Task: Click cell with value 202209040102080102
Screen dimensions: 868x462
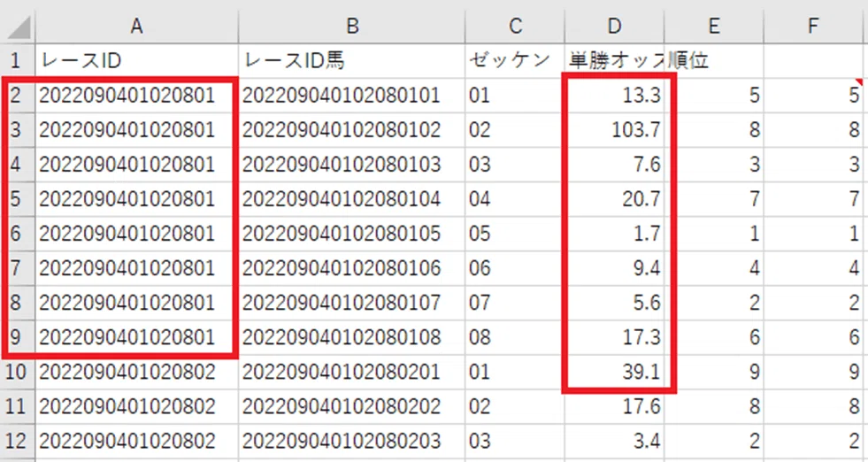Action: coord(352,129)
